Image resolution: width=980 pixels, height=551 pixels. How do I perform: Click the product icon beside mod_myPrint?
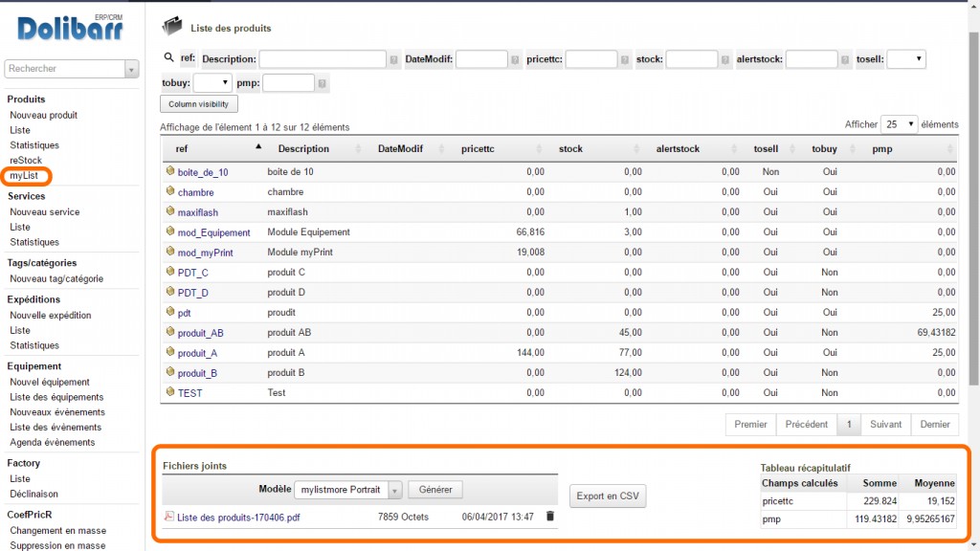[x=170, y=253]
